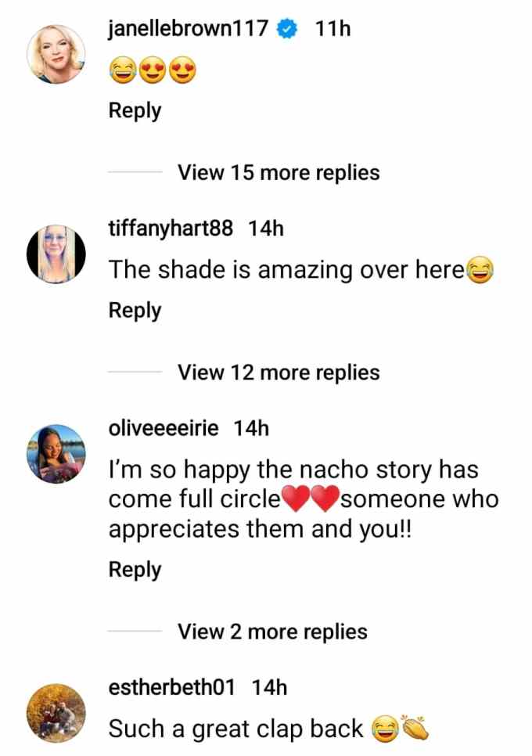Open estherbeth01's profile avatar

pos(56,713)
